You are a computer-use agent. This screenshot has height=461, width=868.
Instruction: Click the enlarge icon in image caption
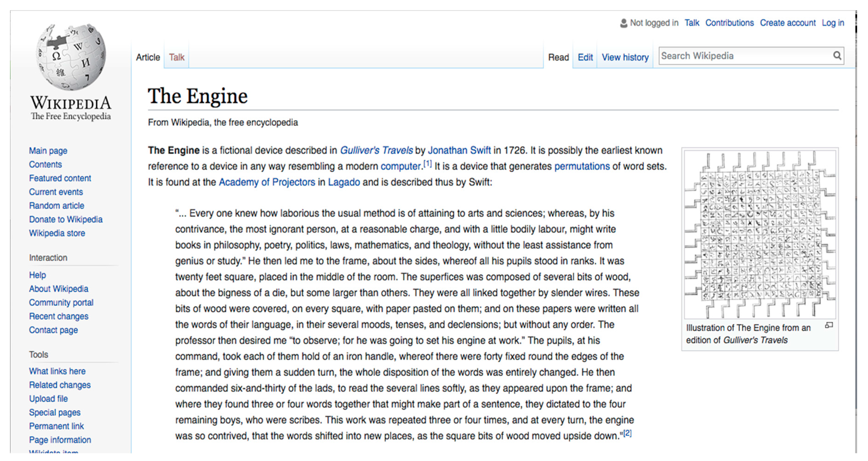829,325
